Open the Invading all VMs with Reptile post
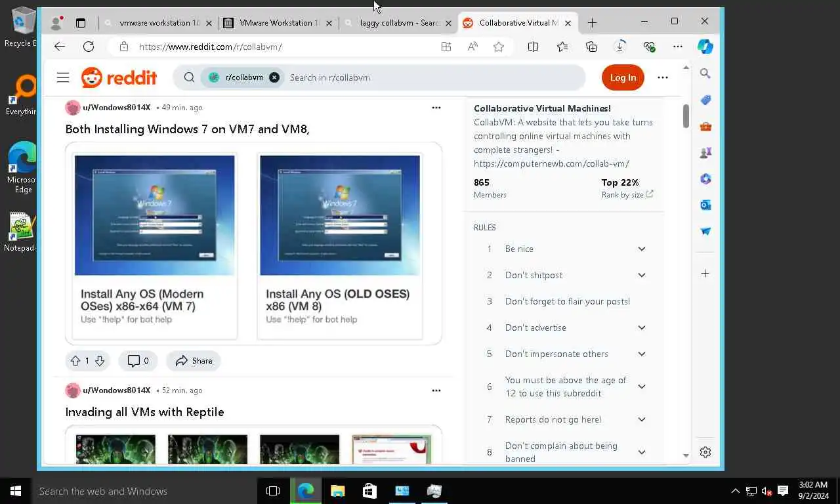Viewport: 840px width, 504px height. 144,412
